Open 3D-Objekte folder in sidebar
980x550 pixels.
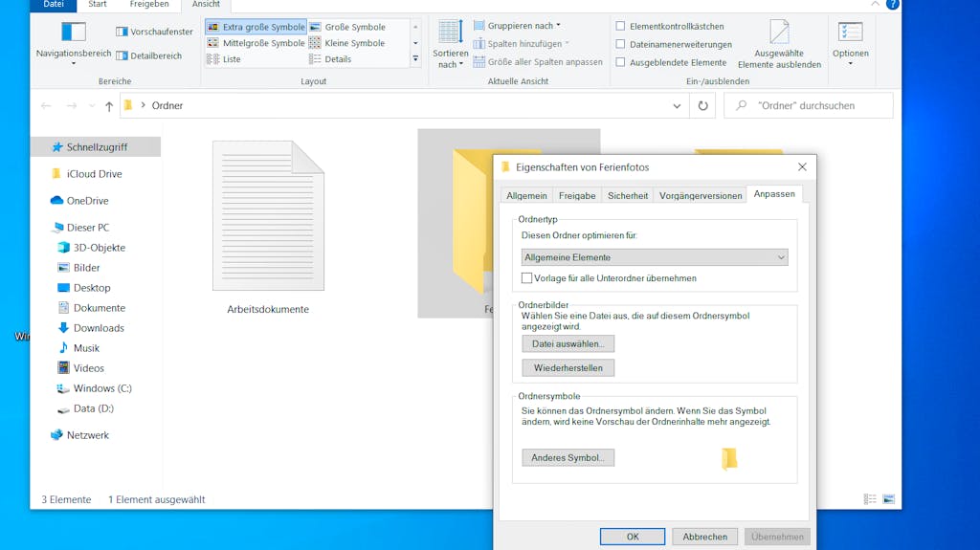91,248
